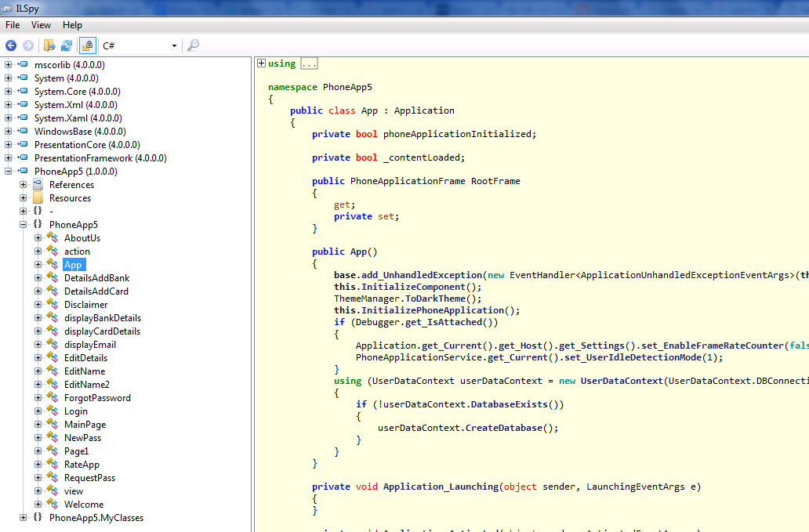Click the App class icon
Viewport: 809px width, 532px height.
pyautogui.click(x=53, y=265)
